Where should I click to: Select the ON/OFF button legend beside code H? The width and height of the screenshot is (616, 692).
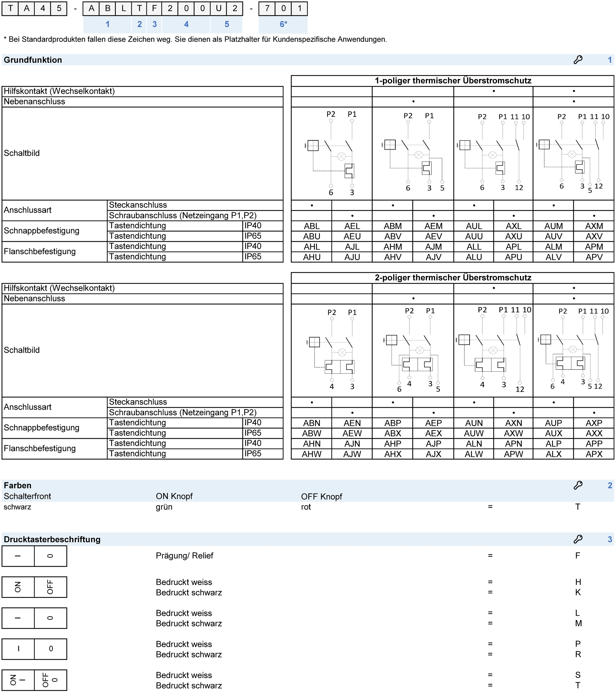click(34, 587)
